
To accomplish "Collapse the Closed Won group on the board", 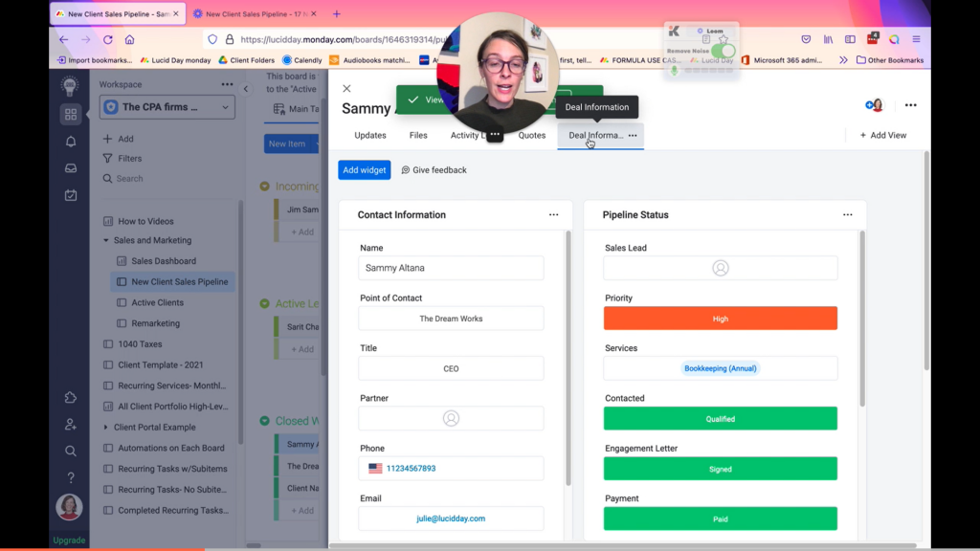I will point(265,421).
